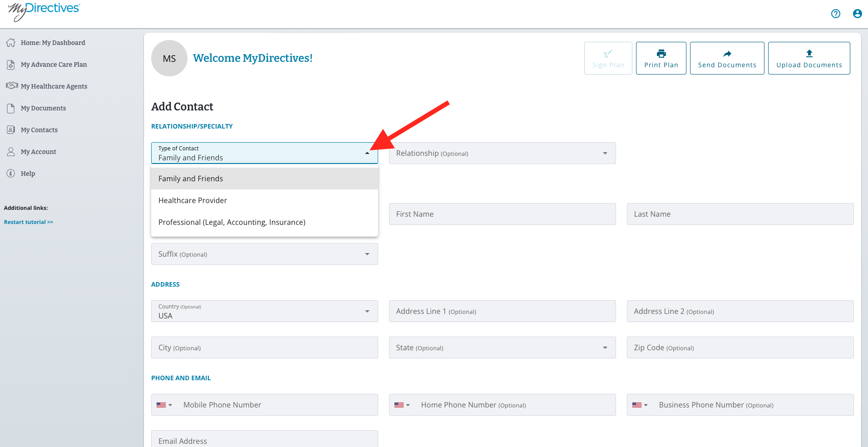Screen dimensions: 868x447
Task: Go to Home: My Dashboard
Action: coord(53,43)
